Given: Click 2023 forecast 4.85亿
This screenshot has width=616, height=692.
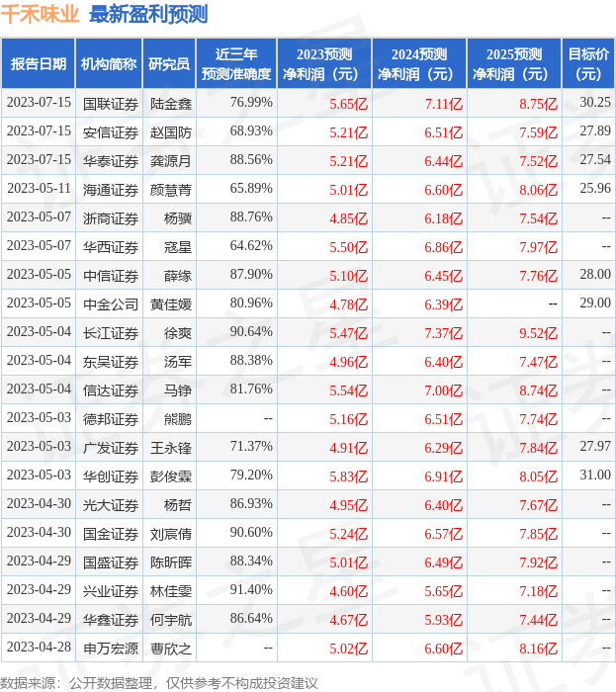Looking at the screenshot, I should [349, 218].
